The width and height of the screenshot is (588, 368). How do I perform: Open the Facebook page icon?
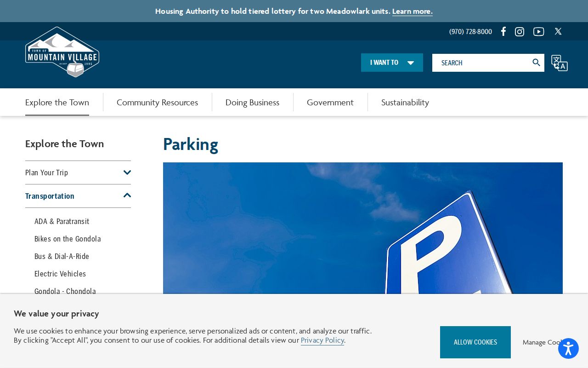pos(503,31)
